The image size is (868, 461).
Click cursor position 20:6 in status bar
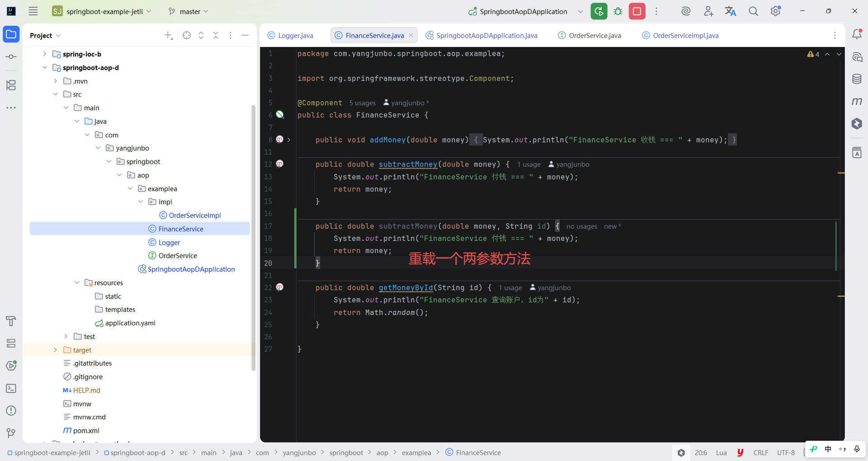[x=701, y=452]
